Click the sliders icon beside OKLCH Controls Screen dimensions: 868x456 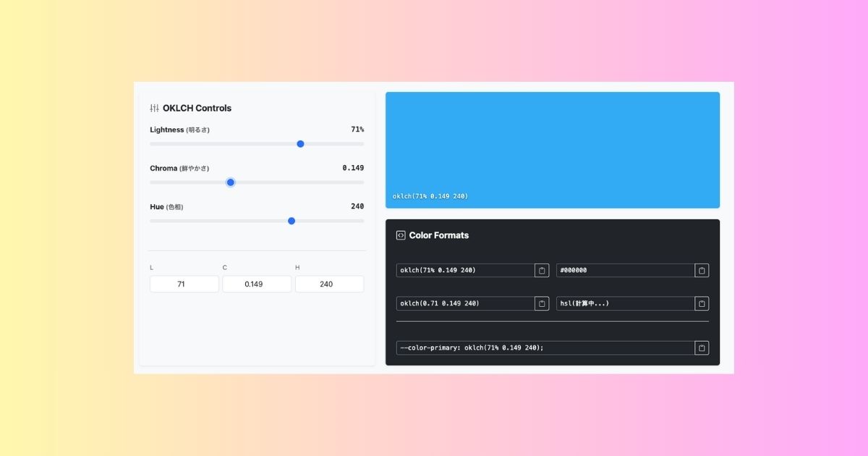pyautogui.click(x=154, y=108)
